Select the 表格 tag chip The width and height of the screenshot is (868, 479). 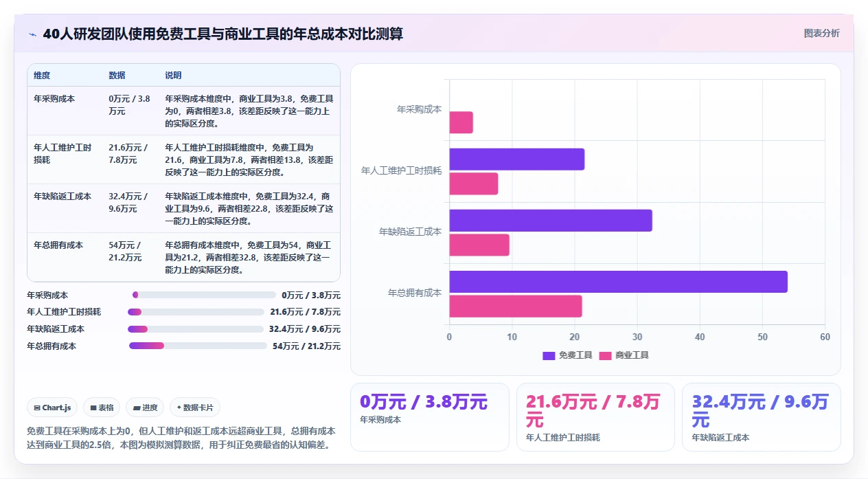102,408
